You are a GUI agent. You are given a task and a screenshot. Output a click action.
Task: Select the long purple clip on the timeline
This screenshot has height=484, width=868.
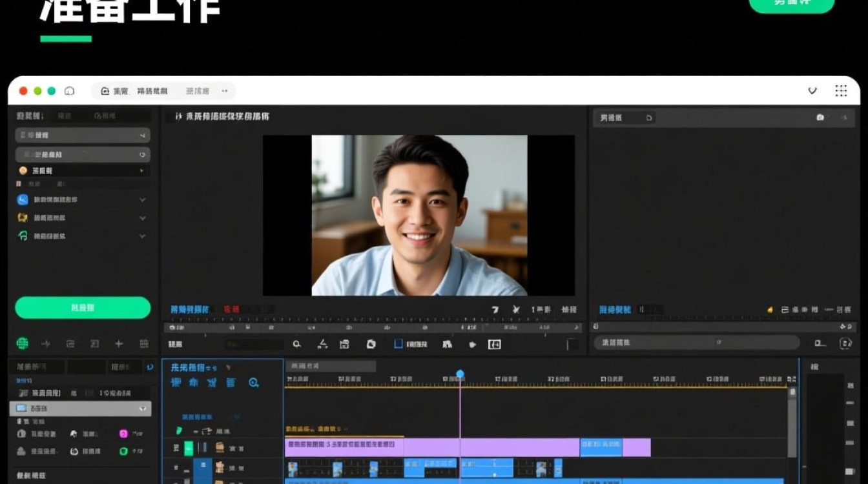(432, 447)
